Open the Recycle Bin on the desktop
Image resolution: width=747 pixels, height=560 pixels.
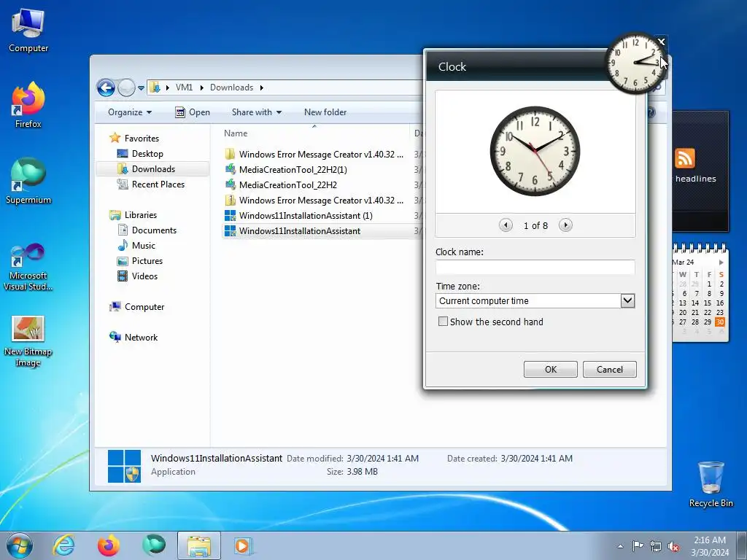pyautogui.click(x=711, y=484)
